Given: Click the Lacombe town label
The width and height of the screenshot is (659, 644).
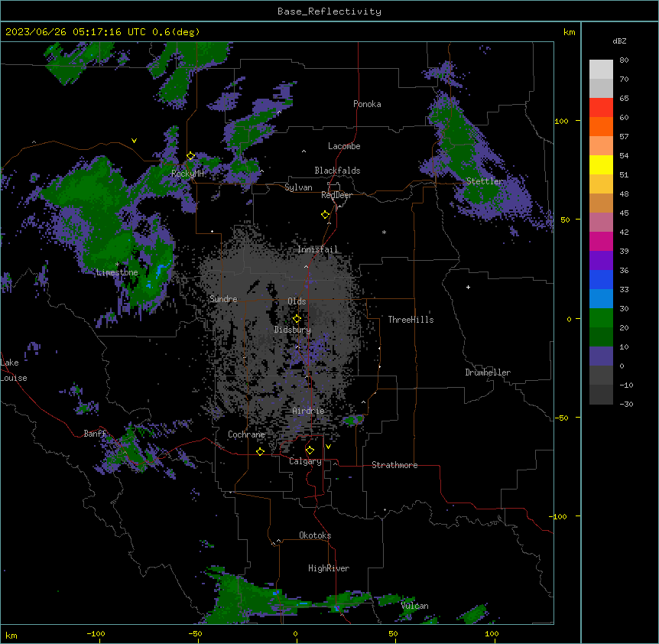Looking at the screenshot, I should coord(344,146).
